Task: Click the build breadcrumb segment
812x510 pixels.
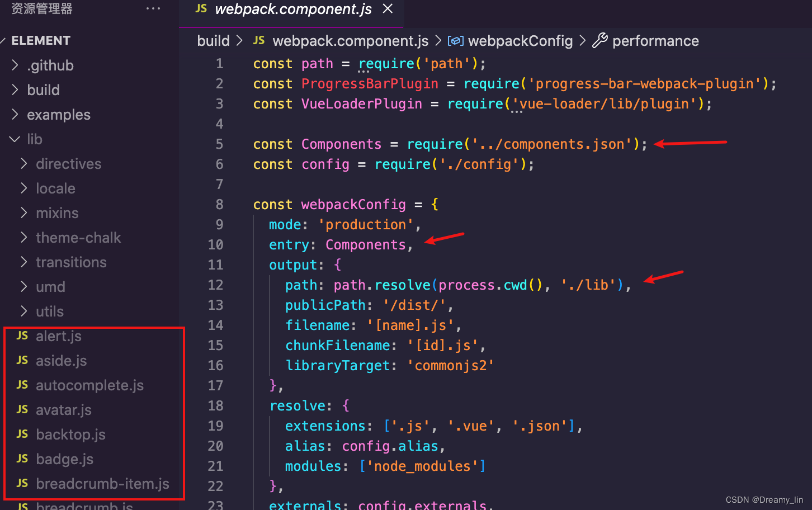Action: (213, 41)
